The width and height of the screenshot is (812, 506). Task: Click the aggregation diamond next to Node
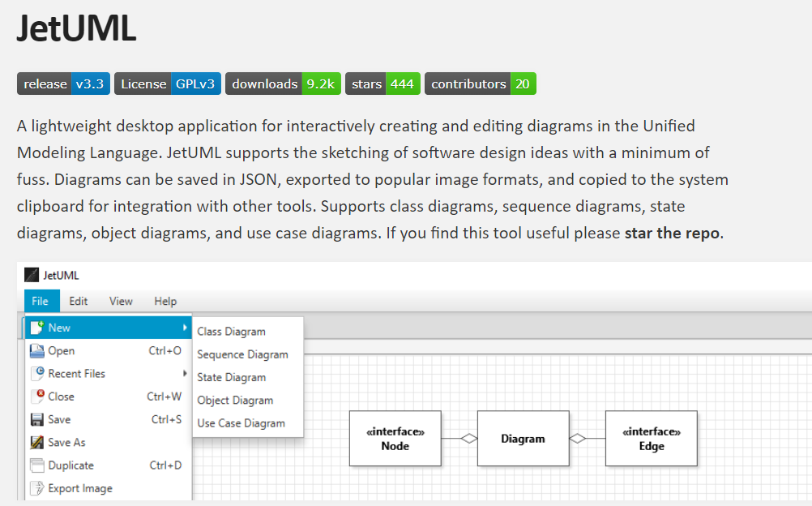[469, 439]
